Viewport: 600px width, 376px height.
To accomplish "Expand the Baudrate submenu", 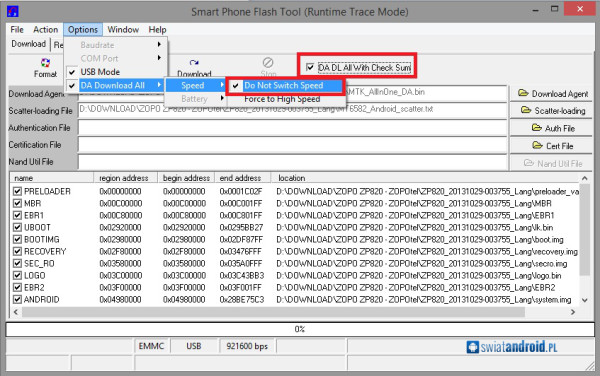I will pyautogui.click(x=116, y=45).
